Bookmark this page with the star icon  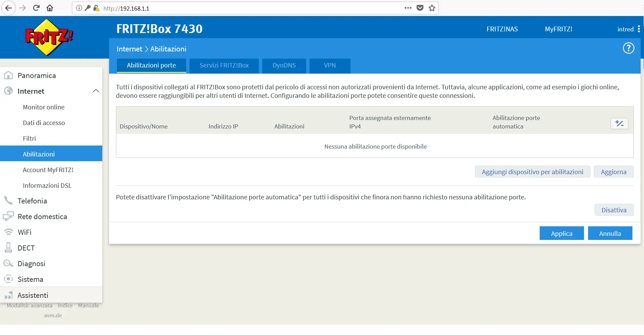pyautogui.click(x=432, y=8)
